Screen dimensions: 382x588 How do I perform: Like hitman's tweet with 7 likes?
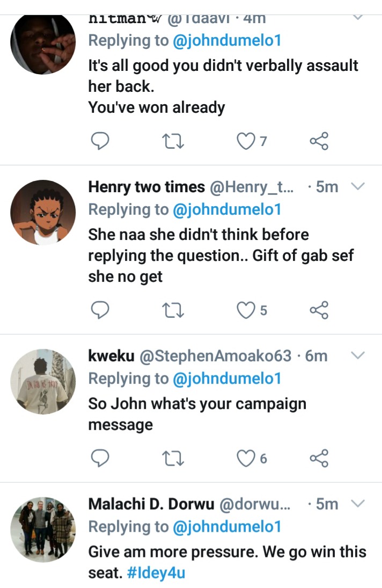(x=245, y=141)
